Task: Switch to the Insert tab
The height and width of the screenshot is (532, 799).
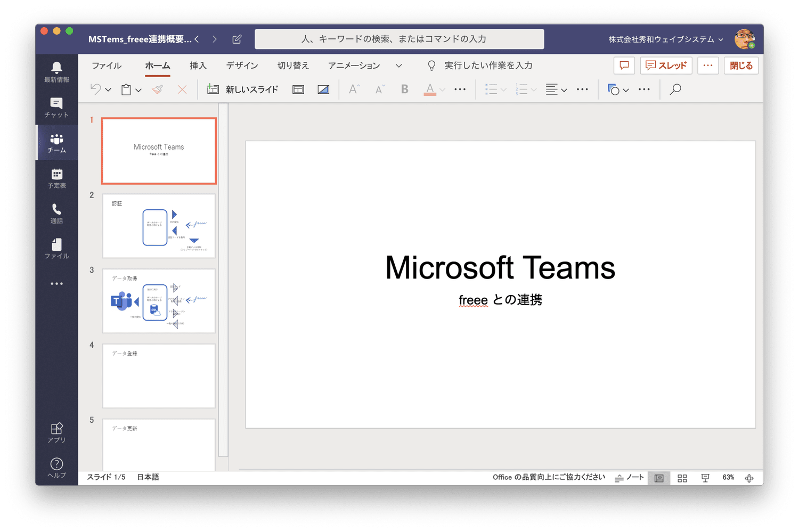Action: pos(198,66)
